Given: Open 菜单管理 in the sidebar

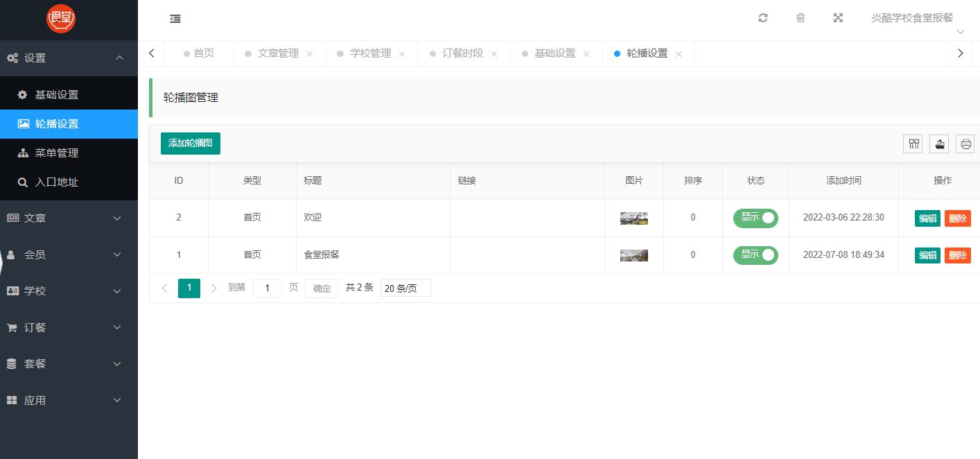Looking at the screenshot, I should point(69,153).
